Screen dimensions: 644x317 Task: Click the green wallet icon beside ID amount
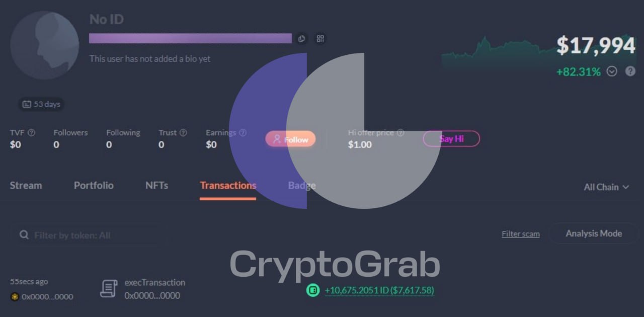tap(313, 290)
